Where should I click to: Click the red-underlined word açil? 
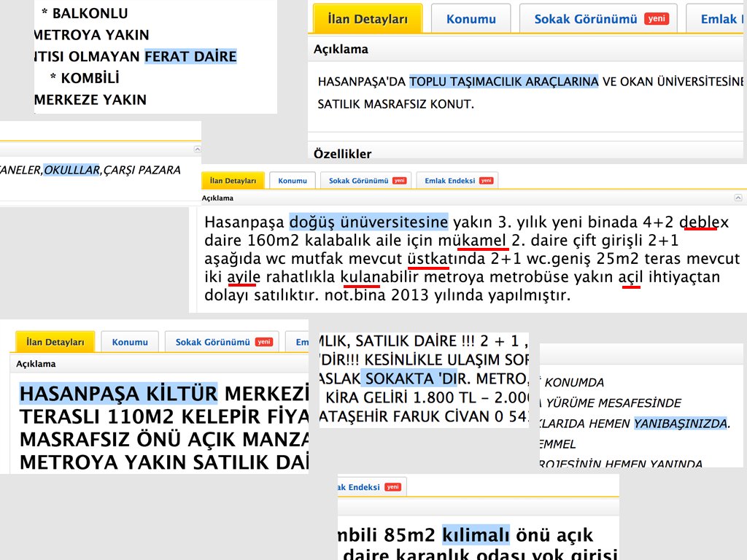(631, 276)
